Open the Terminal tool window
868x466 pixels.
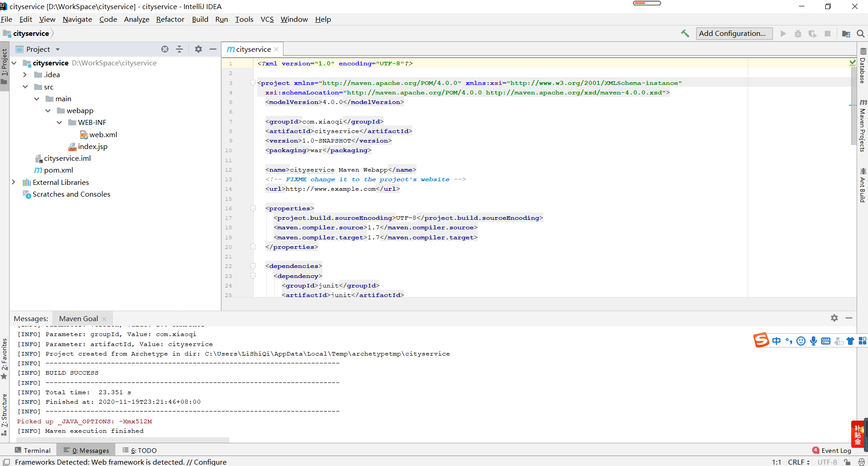point(33,451)
